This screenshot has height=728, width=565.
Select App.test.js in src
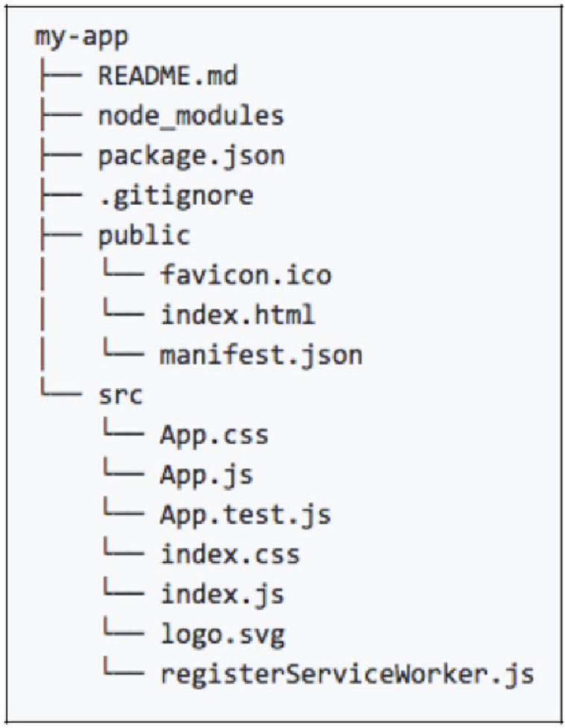click(245, 516)
